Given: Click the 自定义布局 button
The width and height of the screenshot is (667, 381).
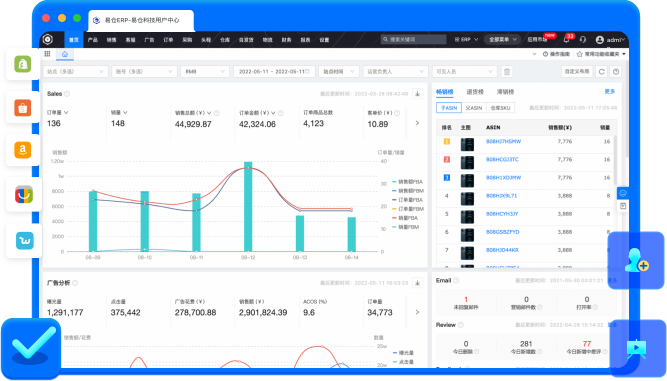Looking at the screenshot, I should (577, 71).
